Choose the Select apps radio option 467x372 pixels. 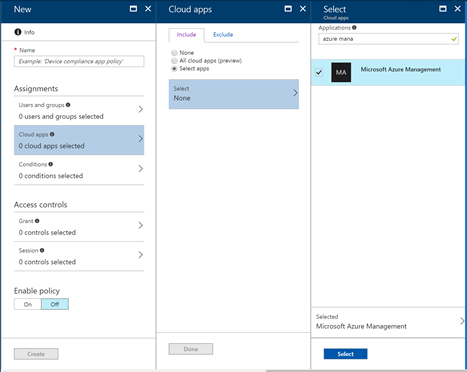pyautogui.click(x=174, y=69)
